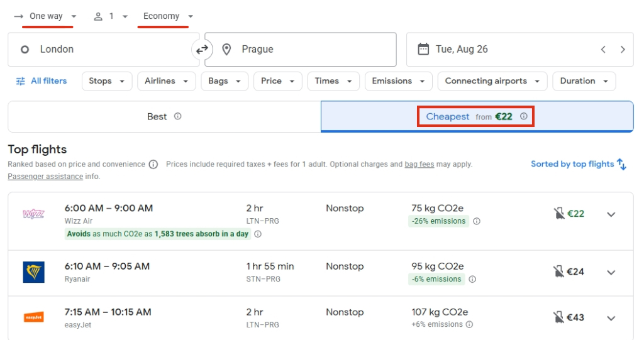
Task: Click the info icon next to Best
Action: 177,116
